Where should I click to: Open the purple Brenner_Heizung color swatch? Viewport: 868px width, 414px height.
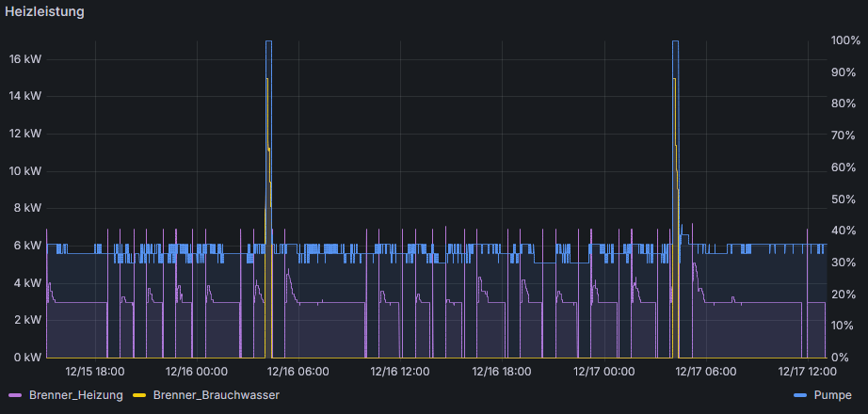pos(16,395)
